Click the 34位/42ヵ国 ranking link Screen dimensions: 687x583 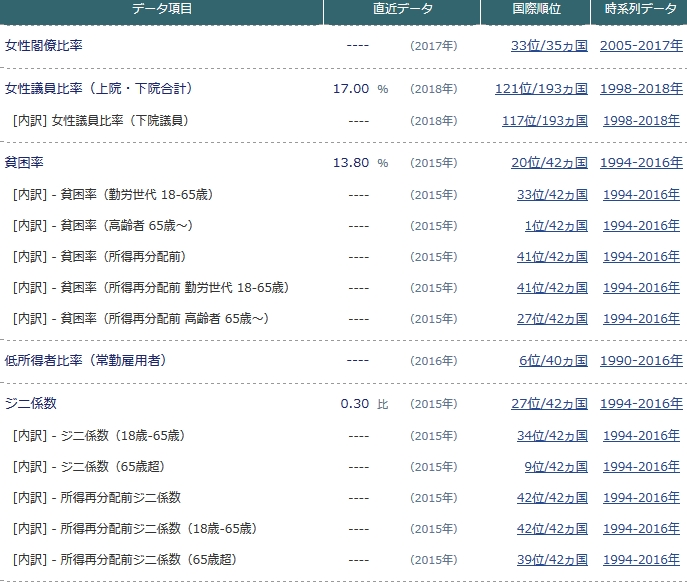pos(551,436)
